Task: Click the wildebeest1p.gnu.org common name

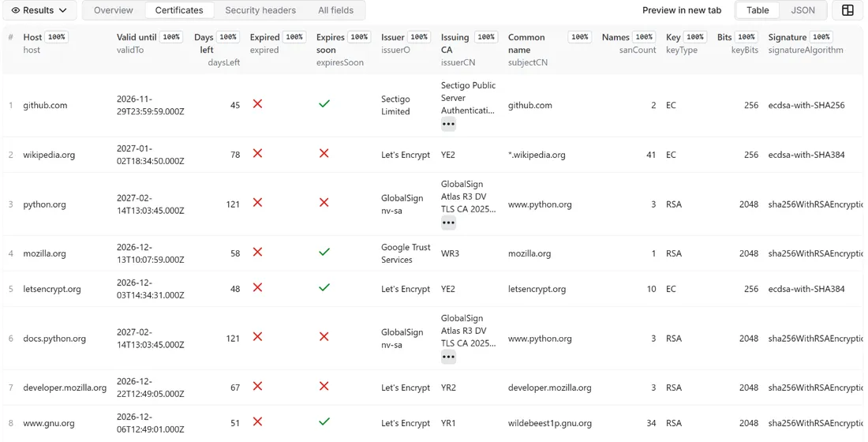Action: [x=550, y=423]
